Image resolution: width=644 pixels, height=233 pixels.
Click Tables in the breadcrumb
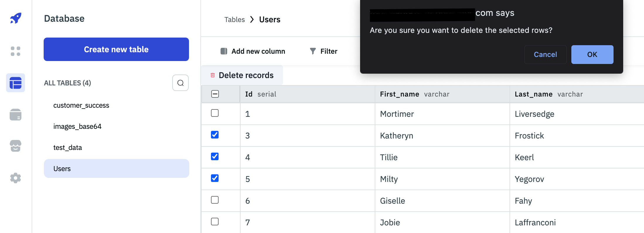(x=234, y=20)
